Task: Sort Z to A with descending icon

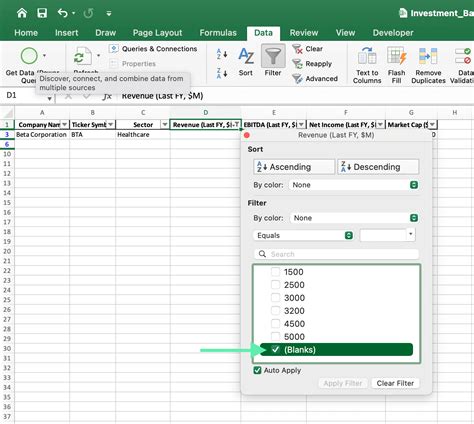Action: click(222, 73)
